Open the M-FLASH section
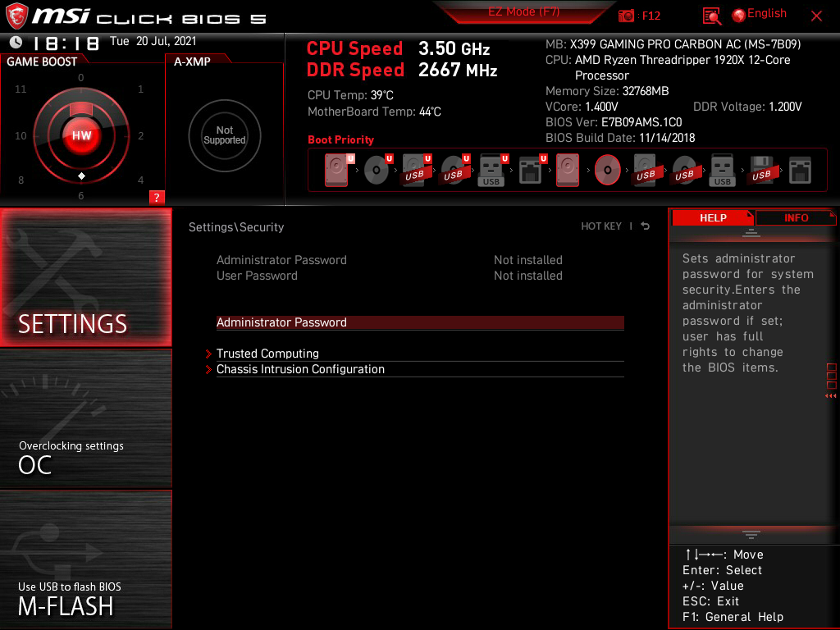Image resolution: width=840 pixels, height=630 pixels. pyautogui.click(x=85, y=559)
